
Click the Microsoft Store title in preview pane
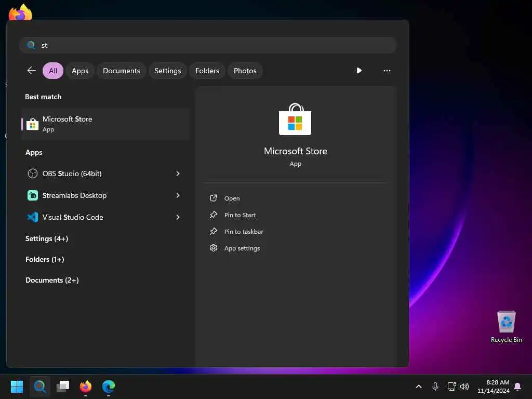[296, 151]
